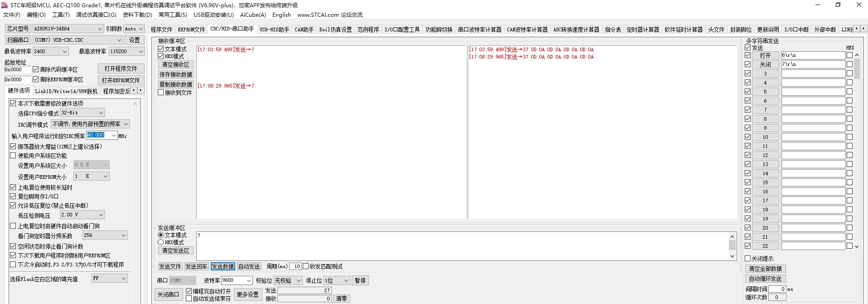Open chip model dropdown showing AI8051U-34K64
Viewport: 868px width, 304px height.
tap(68, 29)
